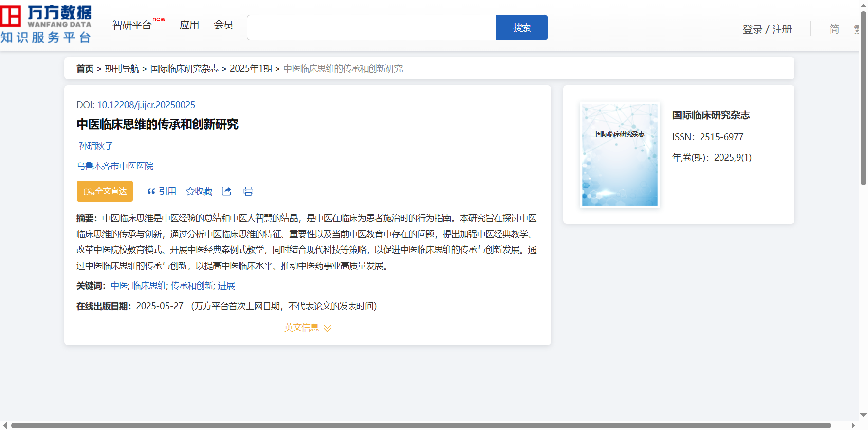
Task: Open 期刊导航 breadcrumb link
Action: pos(122,69)
